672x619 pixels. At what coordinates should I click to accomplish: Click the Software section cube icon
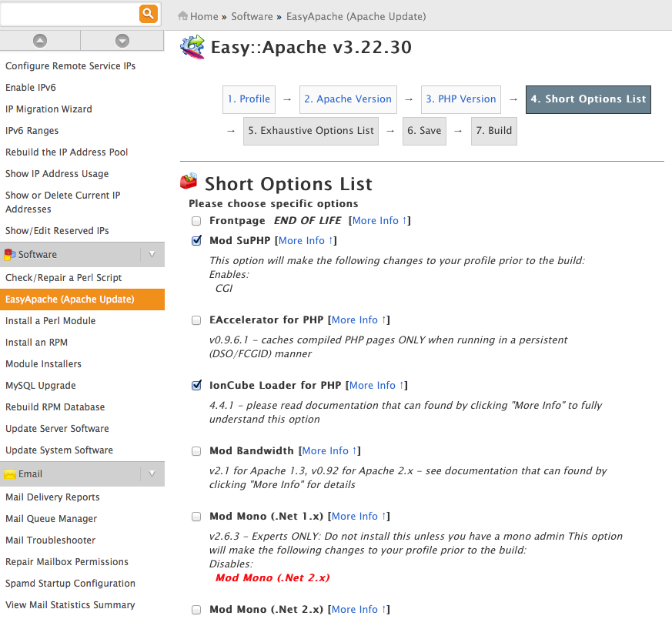tap(10, 254)
